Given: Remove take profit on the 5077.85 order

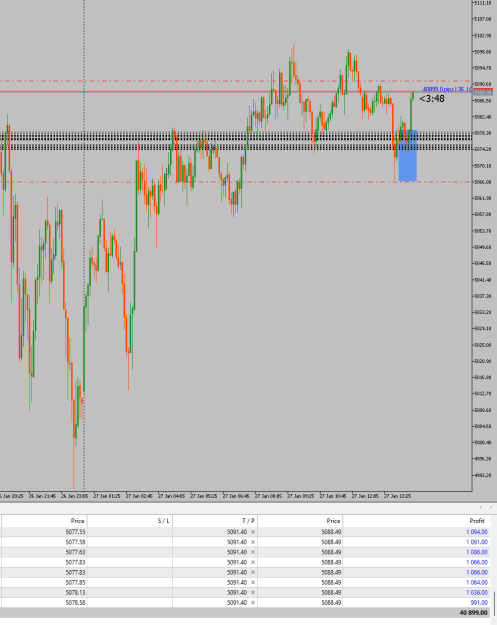Looking at the screenshot, I should coord(253,582).
